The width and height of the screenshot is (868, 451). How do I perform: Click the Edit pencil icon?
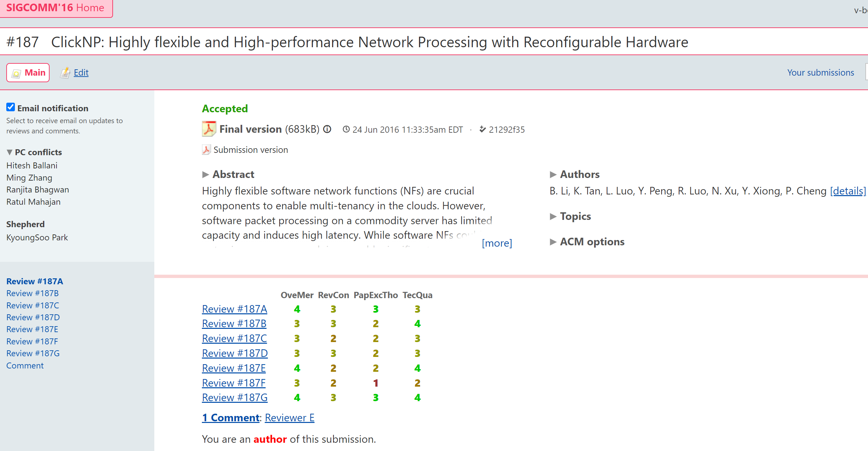point(65,73)
